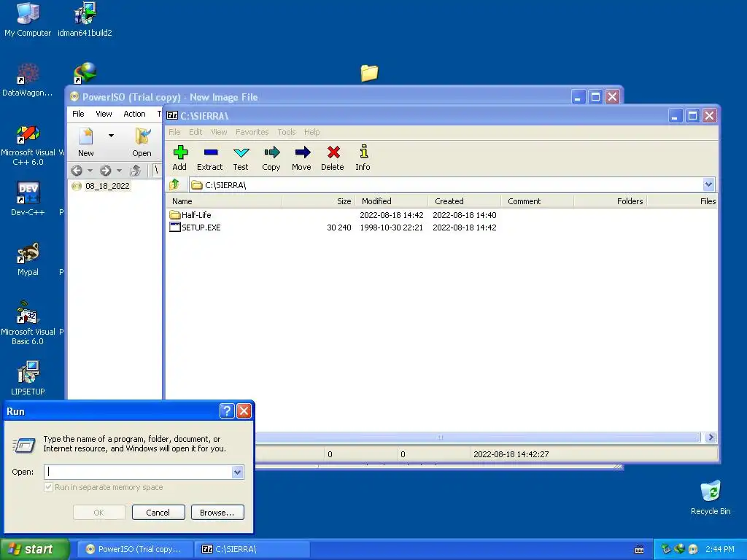Click the 7-Zip scrollbar right arrow
747x560 pixels.
coord(711,437)
